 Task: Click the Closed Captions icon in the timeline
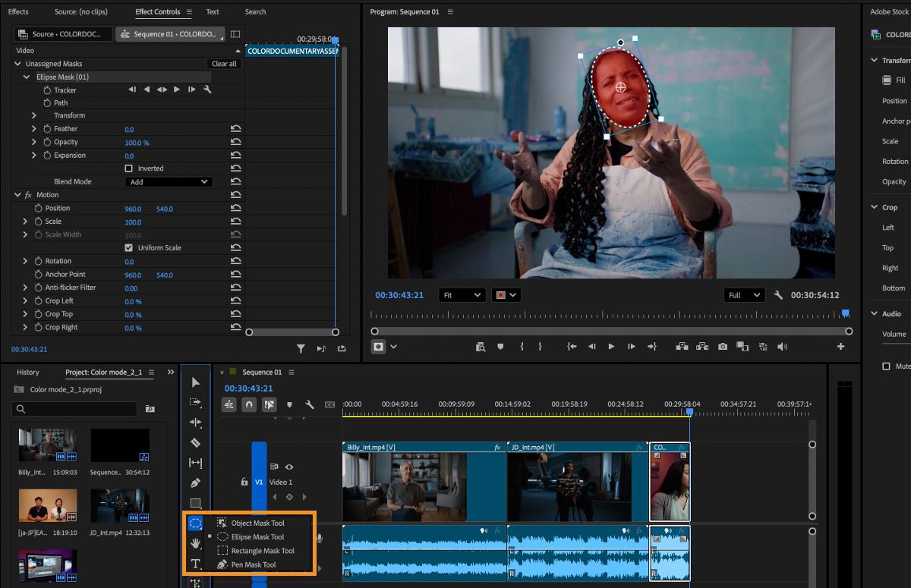coord(329,404)
